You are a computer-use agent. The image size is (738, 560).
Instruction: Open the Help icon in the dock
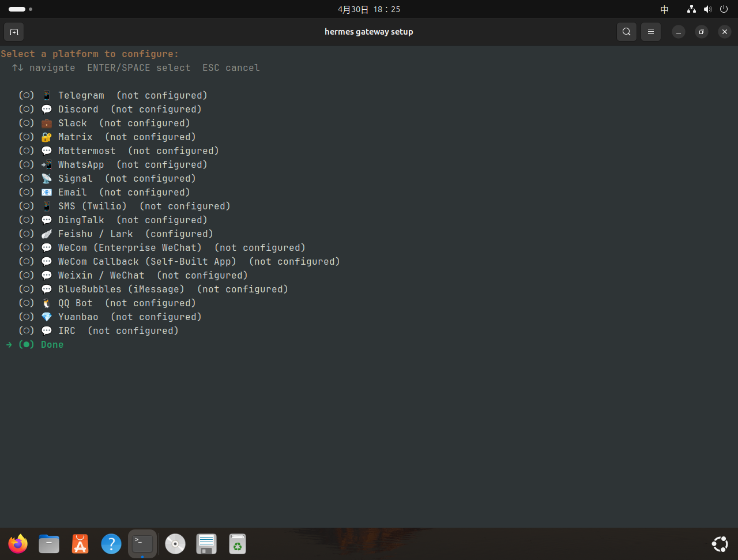click(111, 544)
